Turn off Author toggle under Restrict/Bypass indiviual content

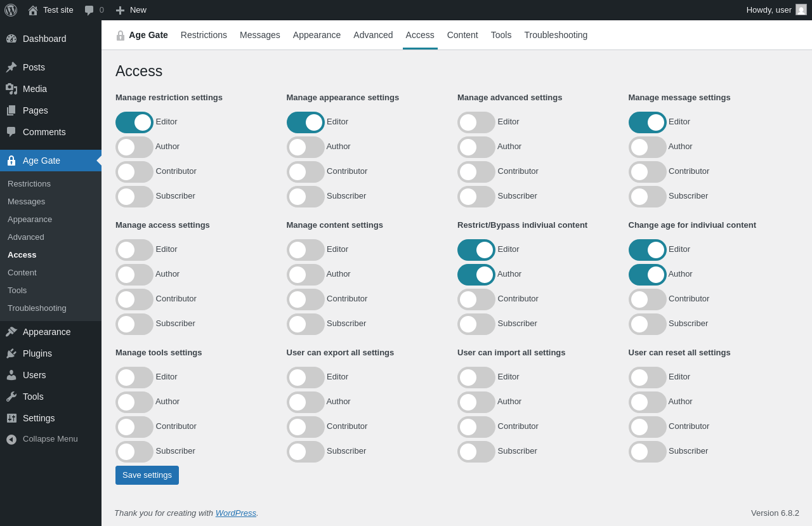tap(476, 275)
